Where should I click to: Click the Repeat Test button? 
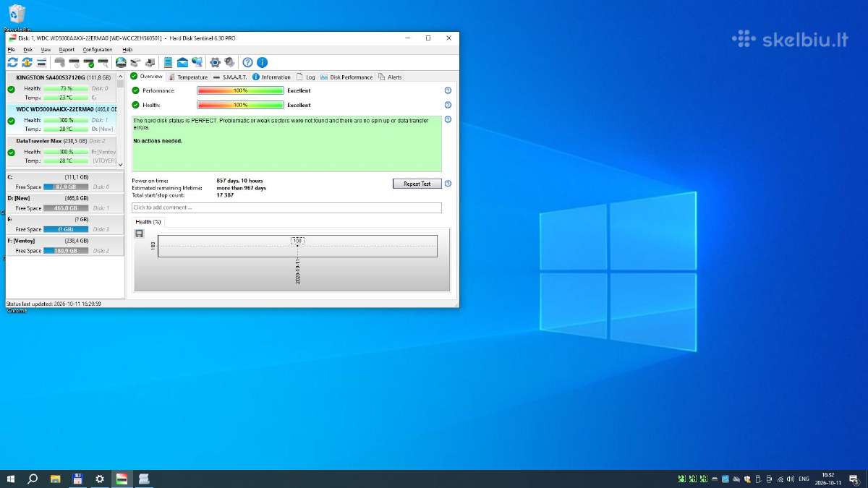pyautogui.click(x=417, y=184)
